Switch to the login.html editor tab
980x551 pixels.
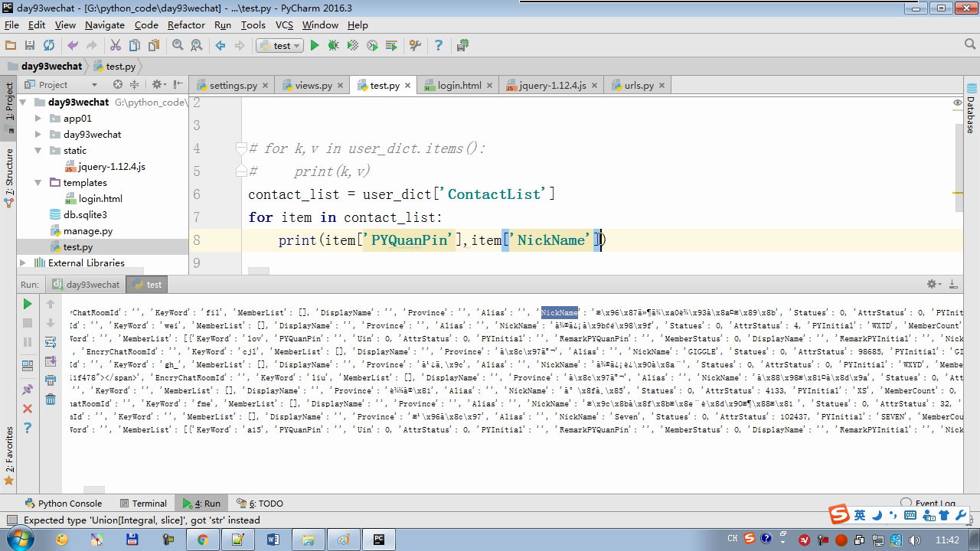[x=459, y=86]
